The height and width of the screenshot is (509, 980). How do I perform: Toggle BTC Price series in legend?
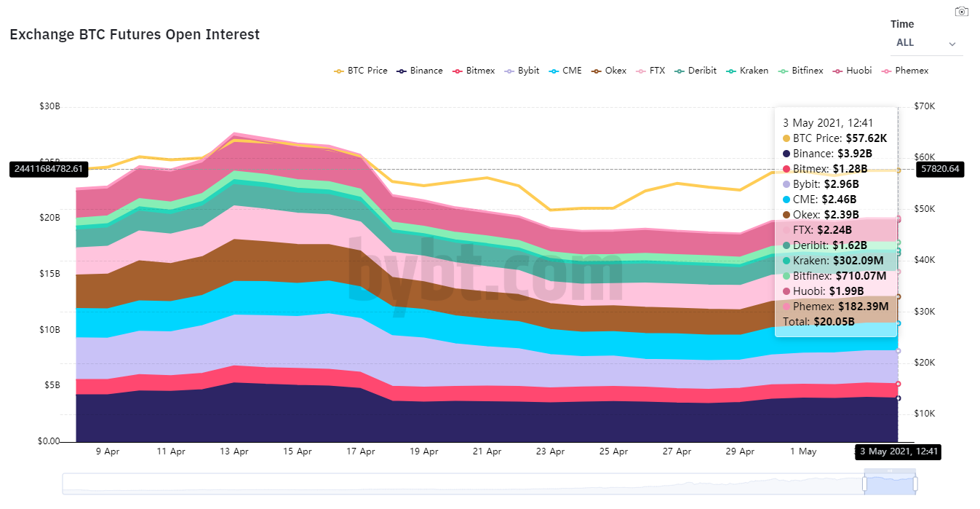pyautogui.click(x=361, y=71)
